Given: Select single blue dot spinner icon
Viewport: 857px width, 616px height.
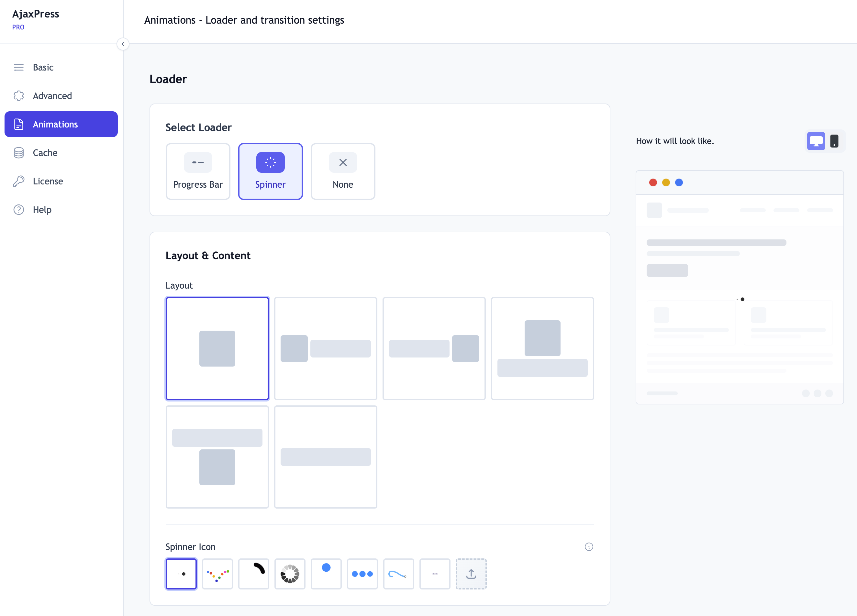Looking at the screenshot, I should (x=326, y=574).
